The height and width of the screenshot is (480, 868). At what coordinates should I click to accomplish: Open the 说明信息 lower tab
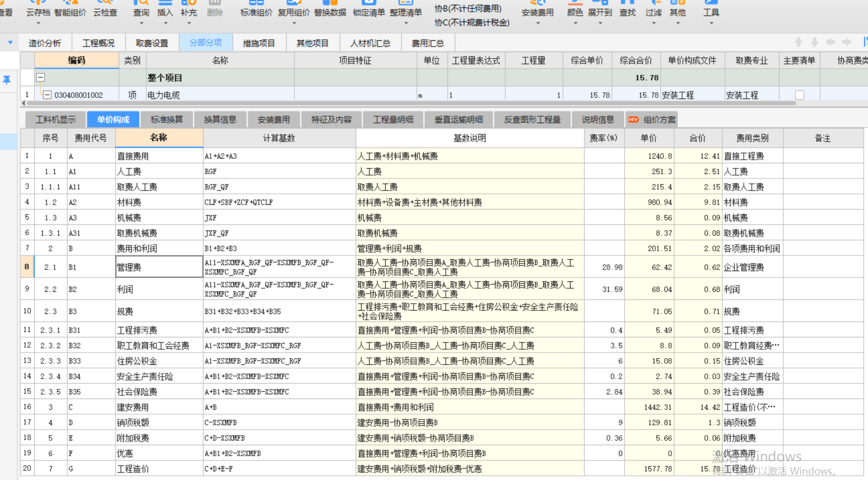[x=598, y=119]
